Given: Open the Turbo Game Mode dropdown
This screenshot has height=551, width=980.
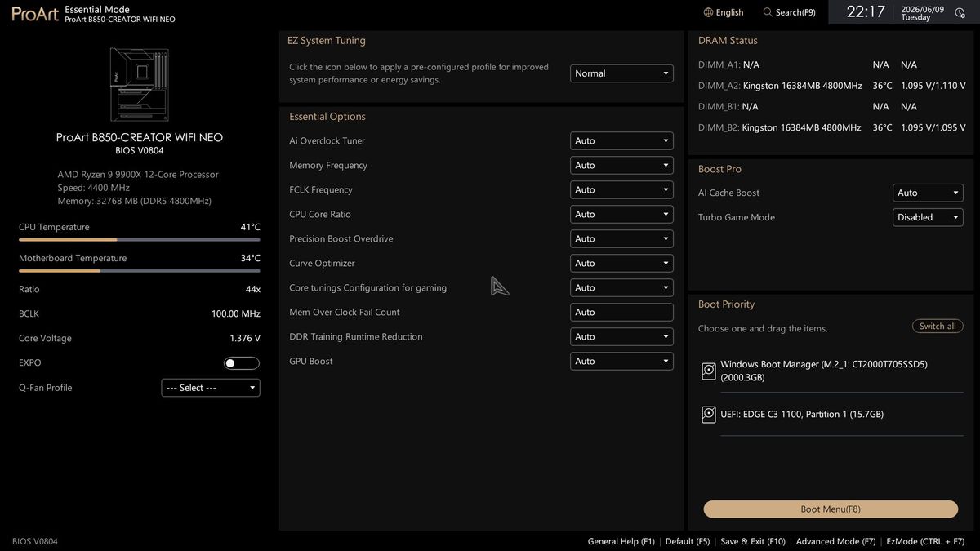Looking at the screenshot, I should pos(928,217).
